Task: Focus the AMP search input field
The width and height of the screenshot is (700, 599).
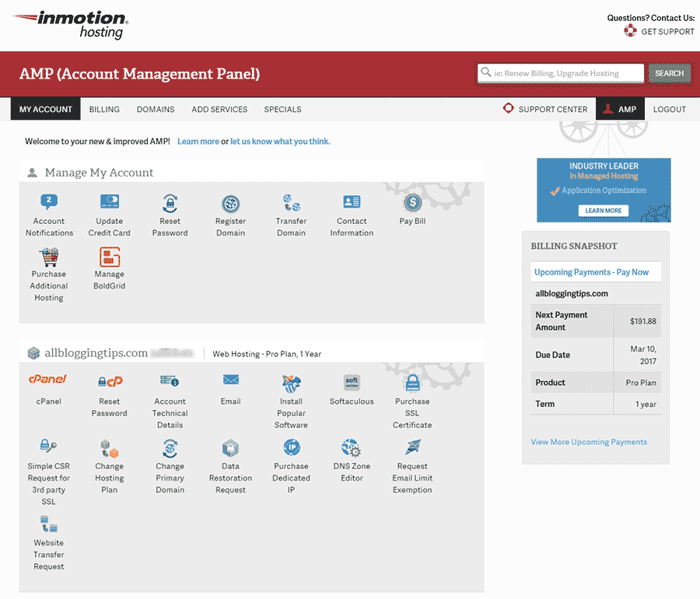Action: 561,73
